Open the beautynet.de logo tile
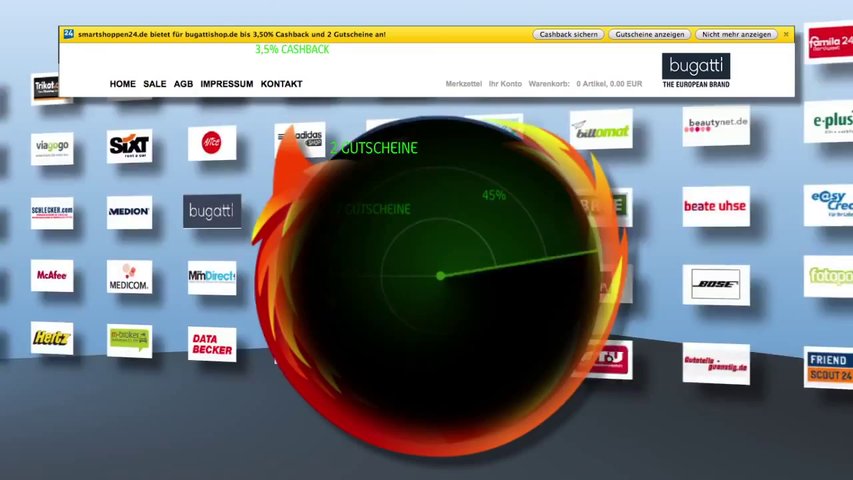The height and width of the screenshot is (480, 853). pyautogui.click(x=716, y=125)
